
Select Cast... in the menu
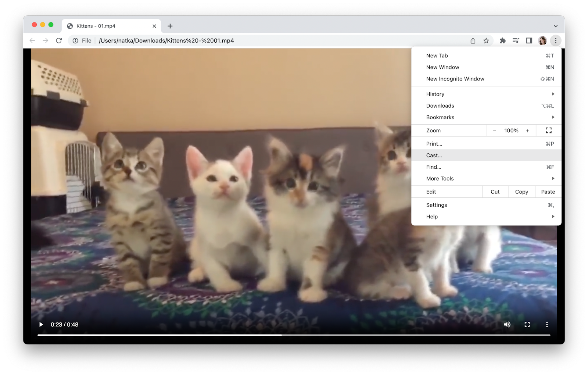(486, 155)
